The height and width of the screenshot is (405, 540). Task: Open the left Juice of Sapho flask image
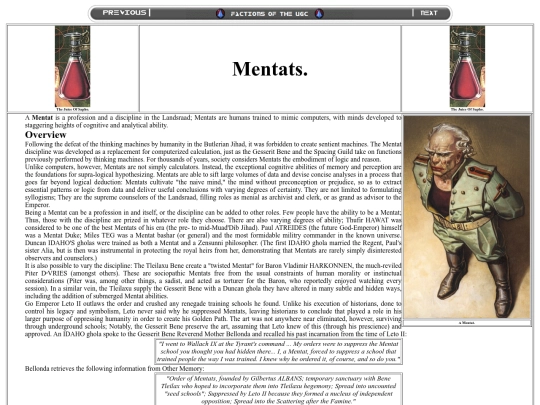[73, 66]
